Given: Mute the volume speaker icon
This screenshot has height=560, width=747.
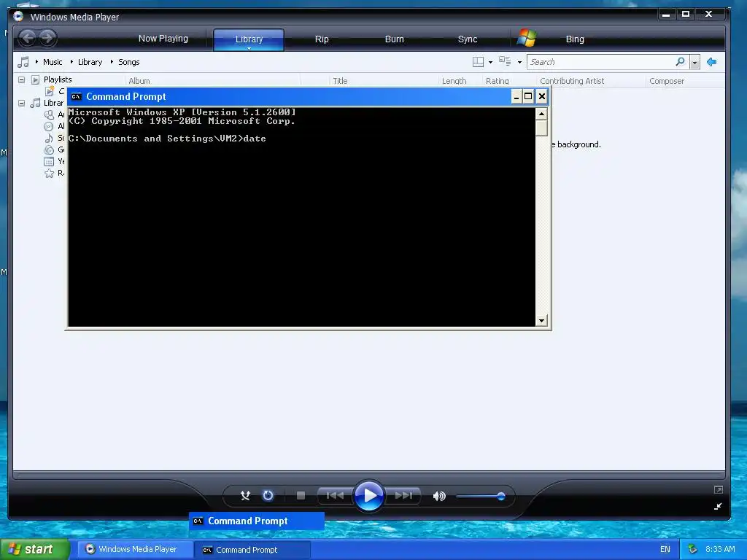Looking at the screenshot, I should pos(438,496).
